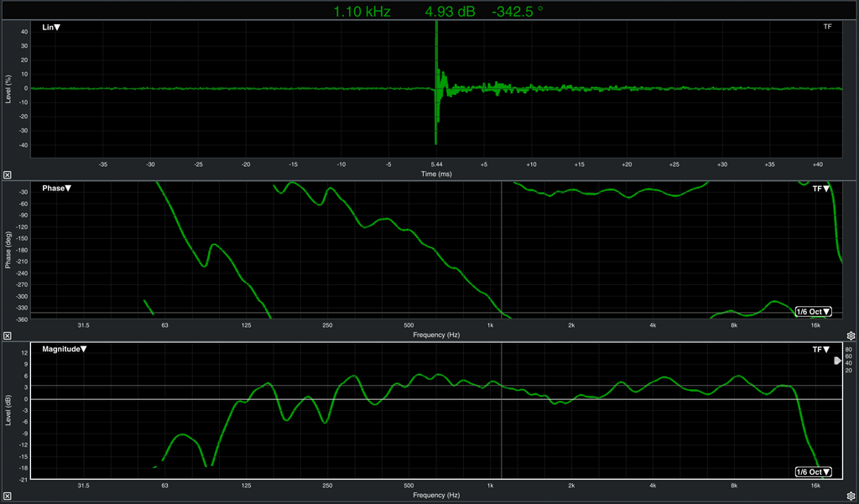The width and height of the screenshot is (859, 504).
Task: Click the TF label in impulse panel
Action: pos(827,28)
